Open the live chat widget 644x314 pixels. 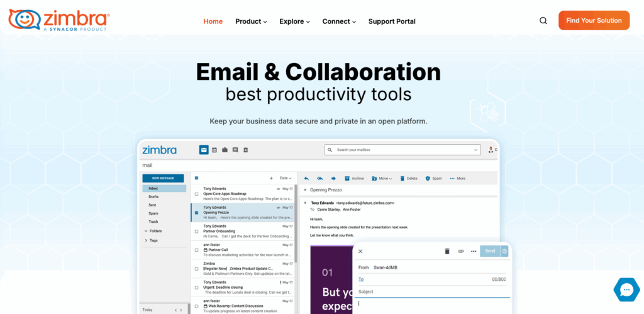[626, 289]
